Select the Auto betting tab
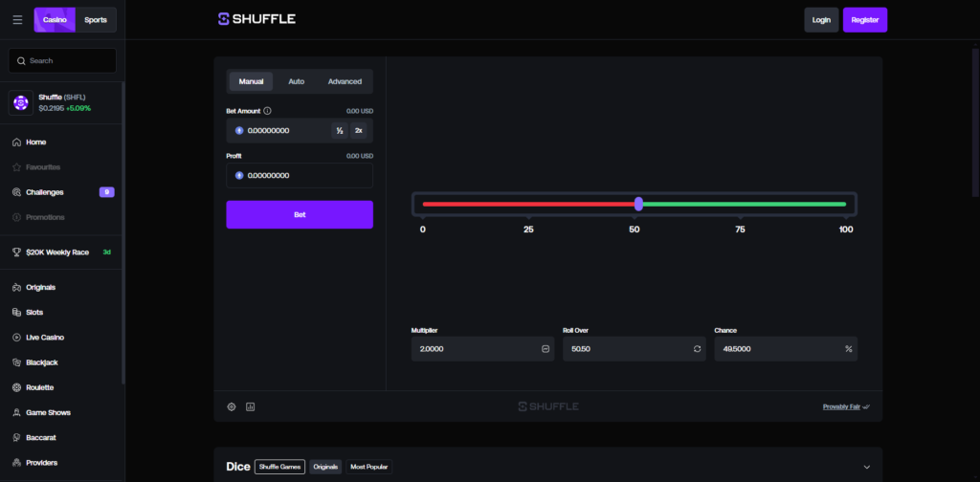 coord(297,82)
